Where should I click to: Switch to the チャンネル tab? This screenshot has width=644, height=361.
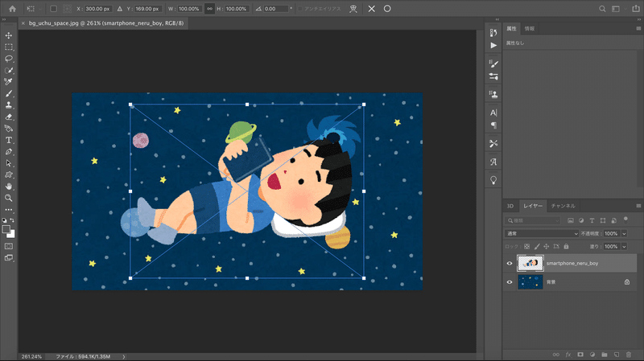(563, 206)
